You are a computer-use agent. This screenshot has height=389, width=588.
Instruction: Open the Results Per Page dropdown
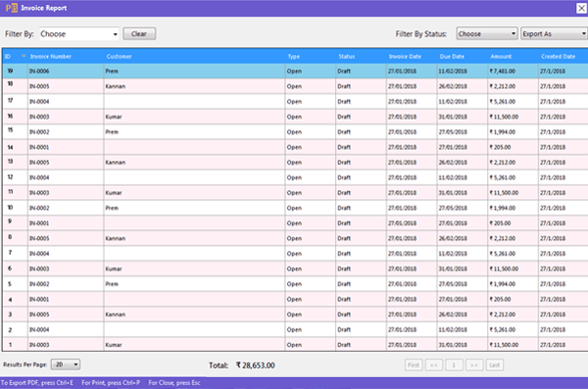66,365
